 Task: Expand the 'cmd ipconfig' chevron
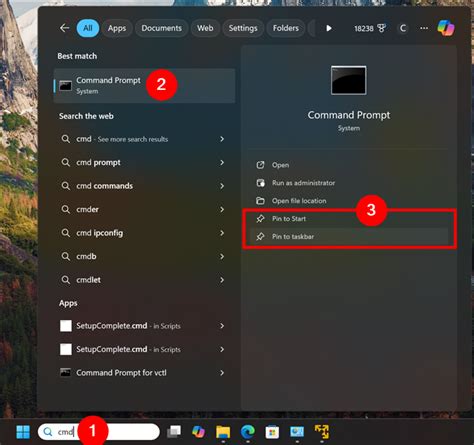pyautogui.click(x=222, y=233)
